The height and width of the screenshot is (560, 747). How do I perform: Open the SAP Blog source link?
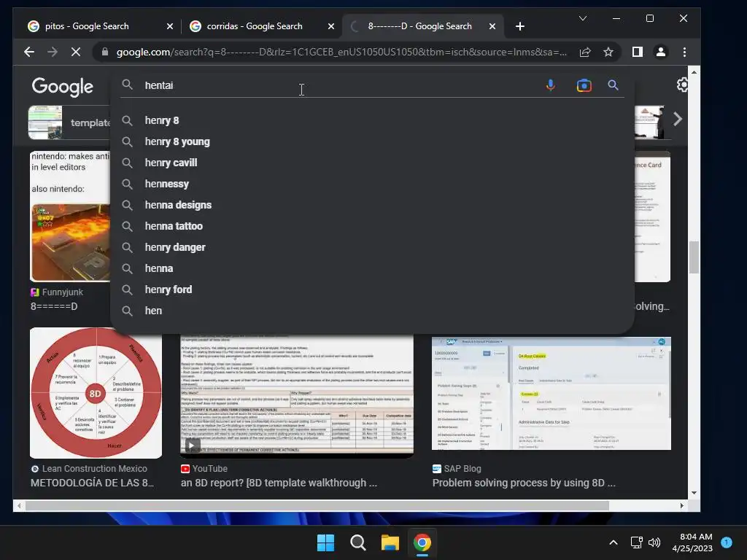[x=457, y=469]
